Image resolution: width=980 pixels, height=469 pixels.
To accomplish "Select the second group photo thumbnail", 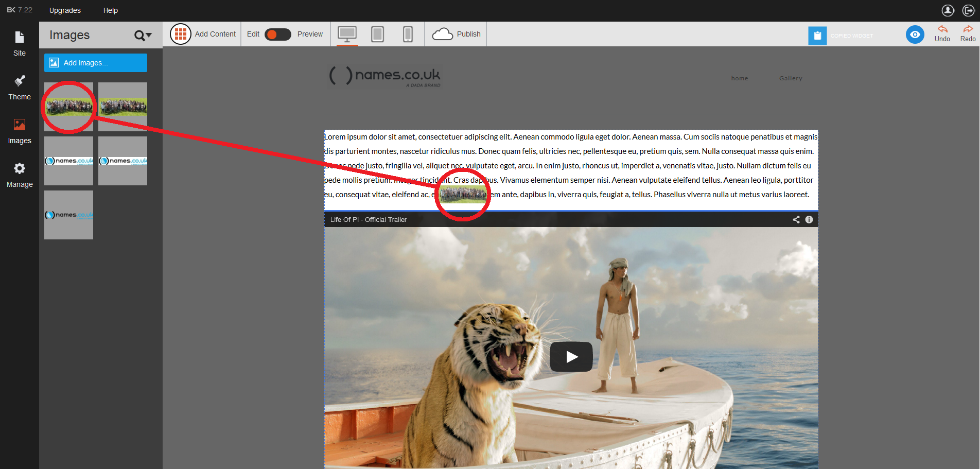I will click(122, 107).
